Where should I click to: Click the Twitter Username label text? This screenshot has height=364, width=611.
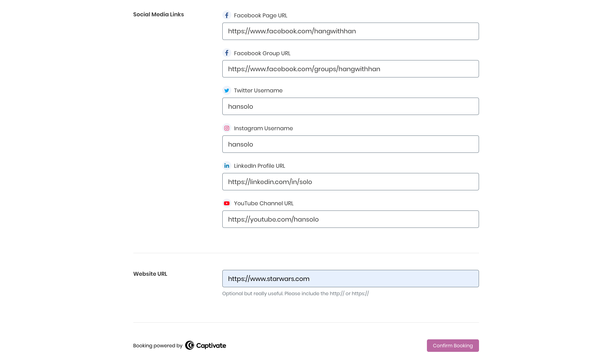point(258,91)
